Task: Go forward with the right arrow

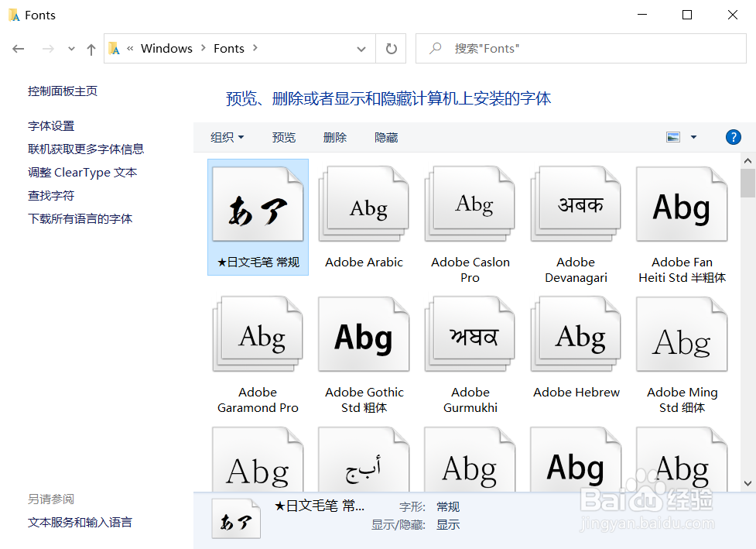Action: pos(48,49)
